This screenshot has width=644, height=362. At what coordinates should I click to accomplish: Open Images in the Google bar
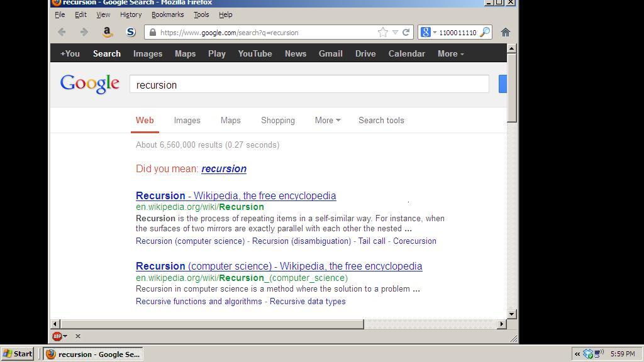147,54
